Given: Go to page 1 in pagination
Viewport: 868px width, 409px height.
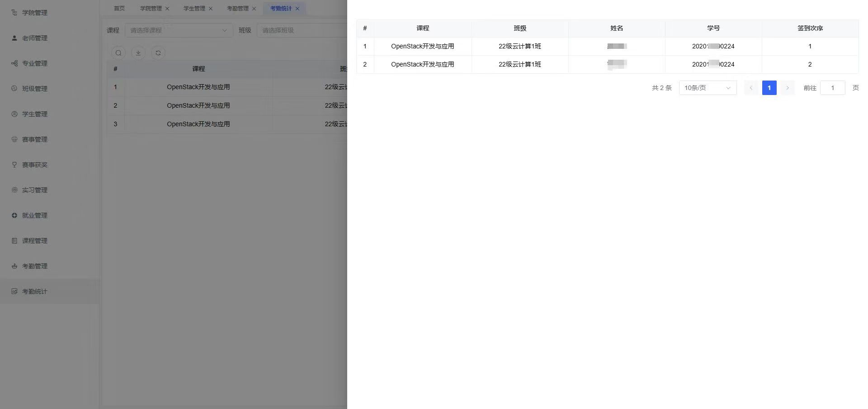Looking at the screenshot, I should point(769,88).
